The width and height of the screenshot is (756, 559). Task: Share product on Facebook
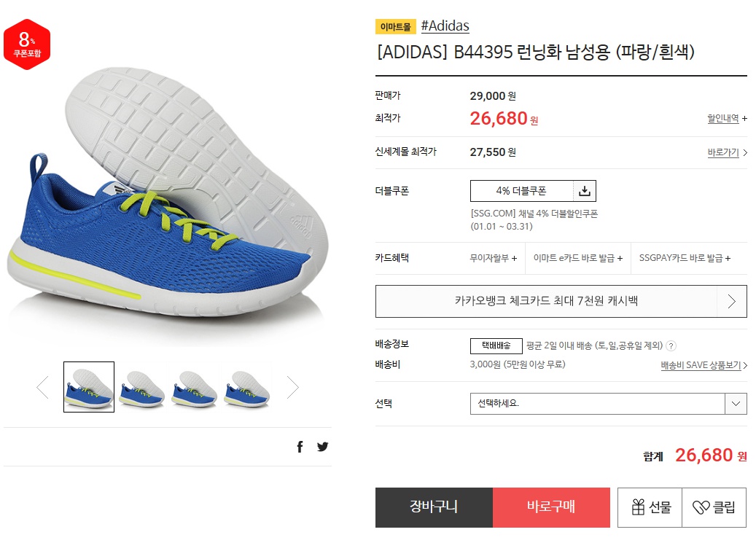click(300, 447)
